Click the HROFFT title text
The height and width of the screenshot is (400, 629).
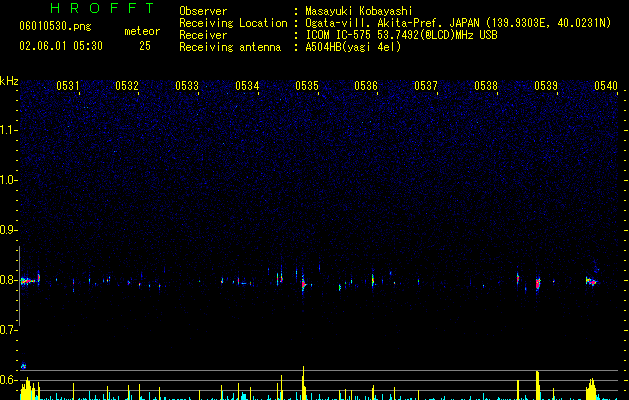[x=103, y=8]
